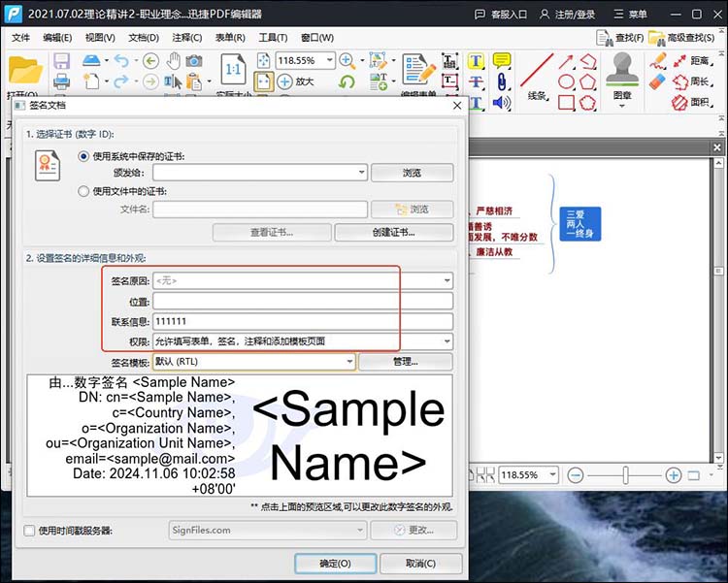This screenshot has height=583, width=728.
Task: Open the permissions dropdown list
Action: (447, 341)
